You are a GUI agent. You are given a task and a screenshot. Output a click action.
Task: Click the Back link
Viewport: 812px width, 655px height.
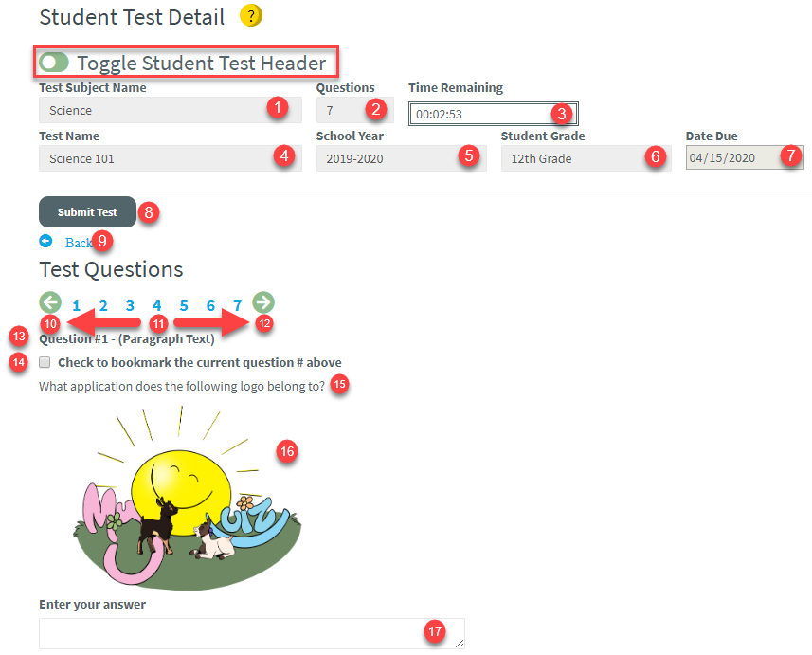click(x=79, y=242)
